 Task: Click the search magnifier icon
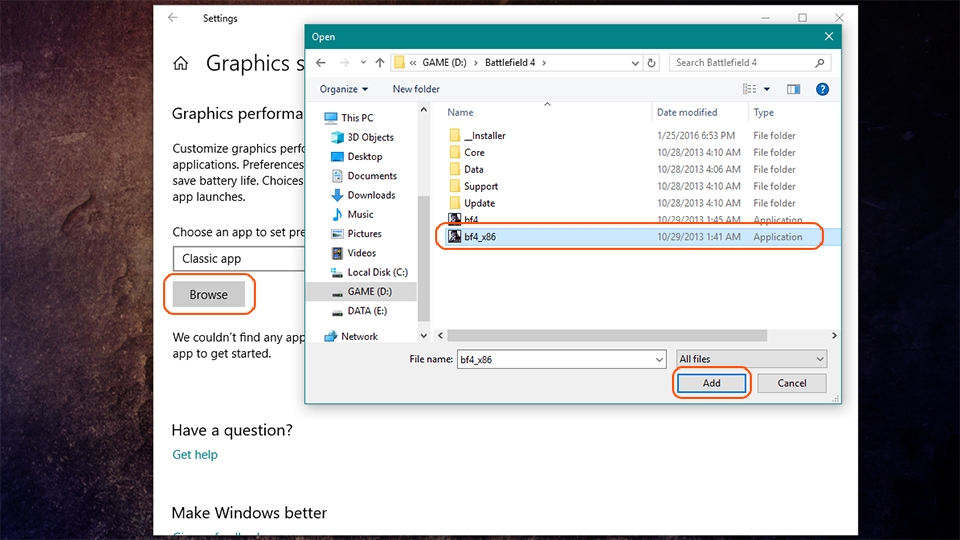[820, 62]
